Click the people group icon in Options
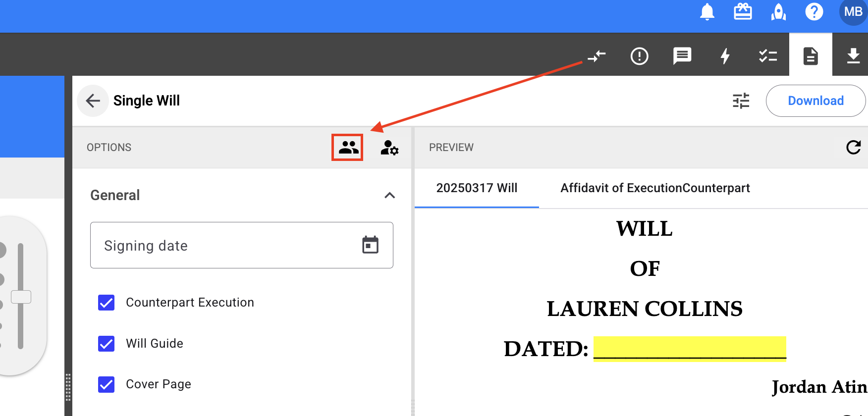Image resolution: width=868 pixels, height=416 pixels. [348, 147]
